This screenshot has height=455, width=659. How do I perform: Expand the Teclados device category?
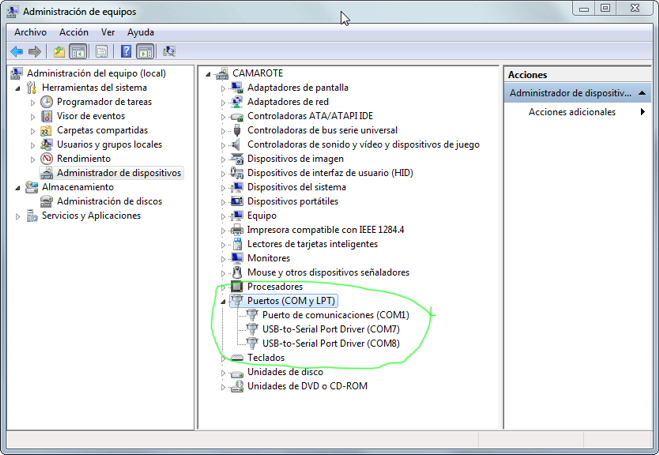tap(223, 358)
